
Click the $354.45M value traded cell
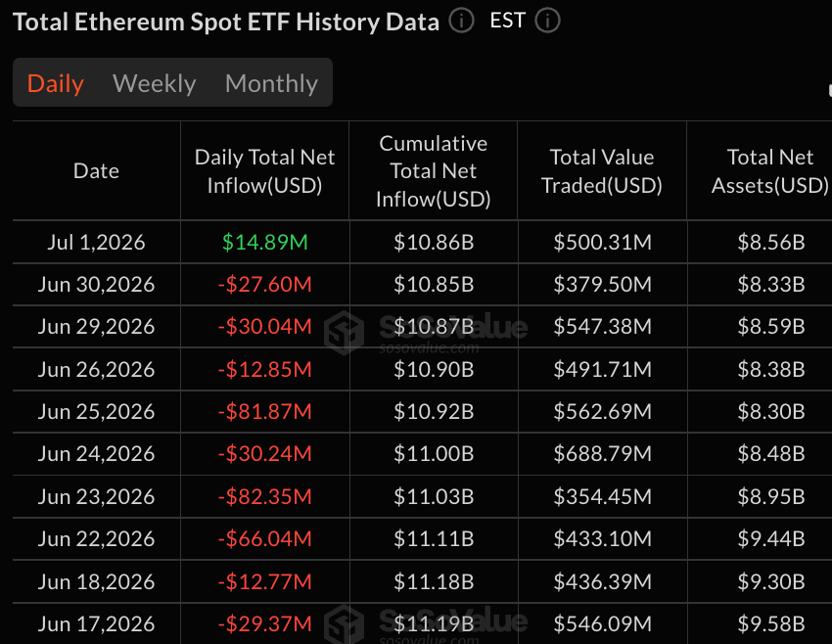click(x=602, y=496)
